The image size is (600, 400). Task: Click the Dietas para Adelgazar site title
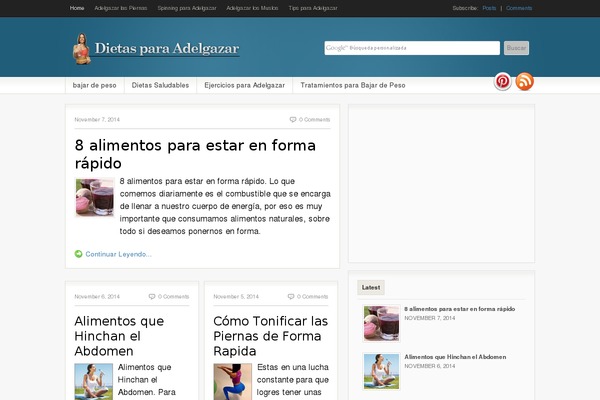[167, 48]
